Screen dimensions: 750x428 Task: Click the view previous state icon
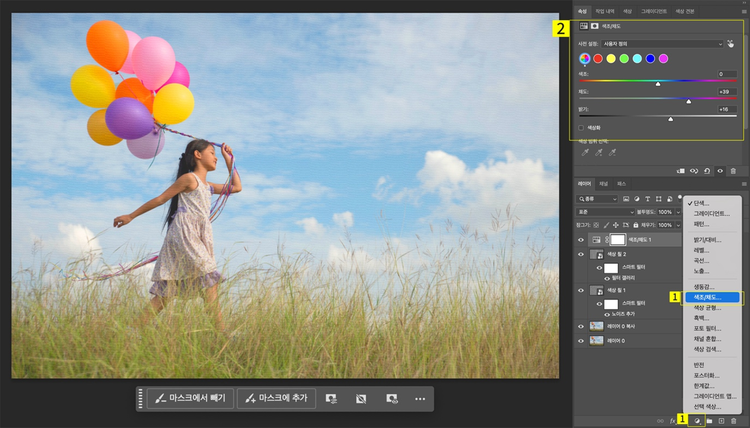[694, 171]
